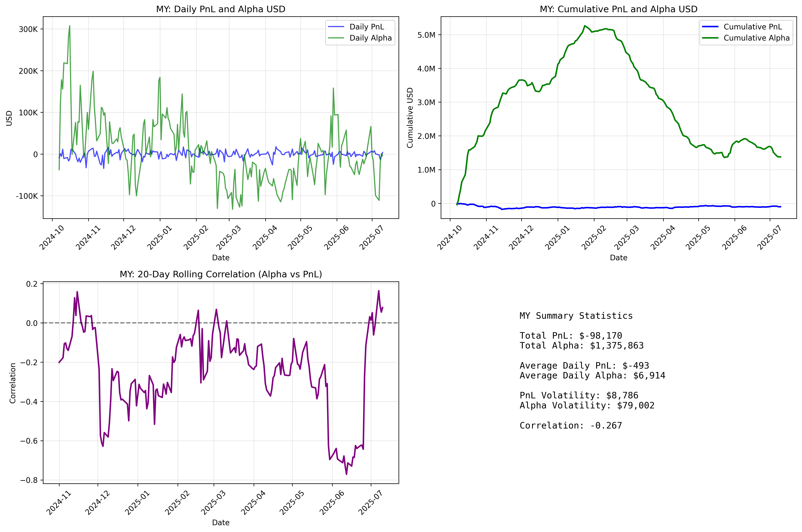The image size is (802, 532).
Task: Click the blue Daily PnL legend line
Action: point(336,27)
